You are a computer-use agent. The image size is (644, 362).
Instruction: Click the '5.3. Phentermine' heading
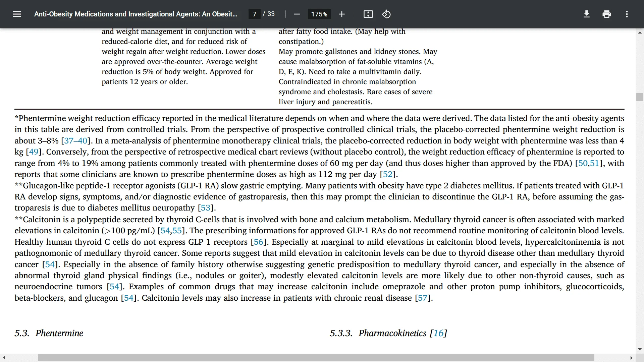coord(49,333)
